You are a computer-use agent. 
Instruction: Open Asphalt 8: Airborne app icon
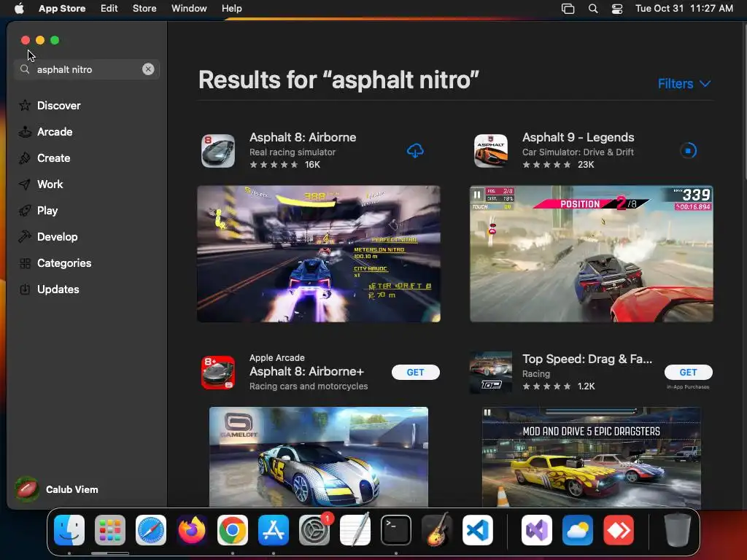(218, 151)
